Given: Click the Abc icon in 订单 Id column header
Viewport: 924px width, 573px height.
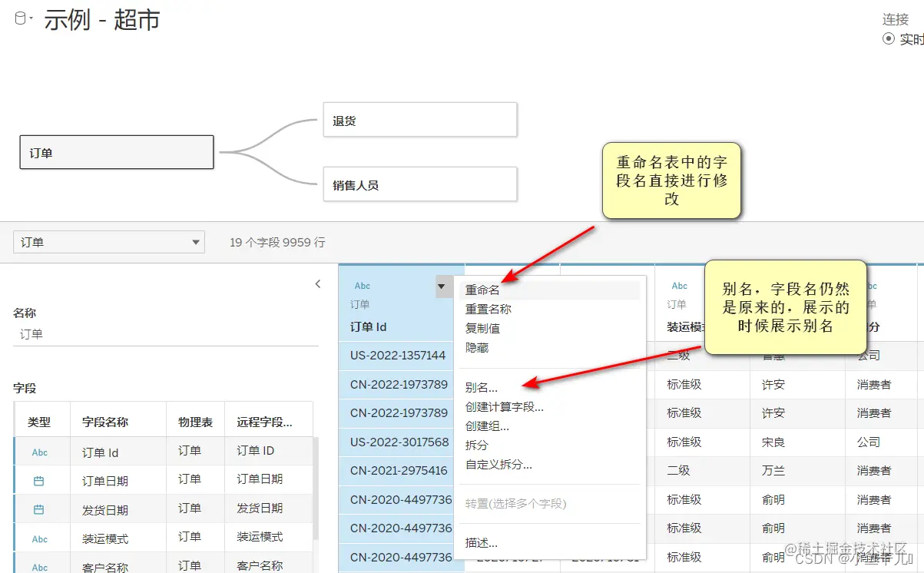Looking at the screenshot, I should (363, 286).
